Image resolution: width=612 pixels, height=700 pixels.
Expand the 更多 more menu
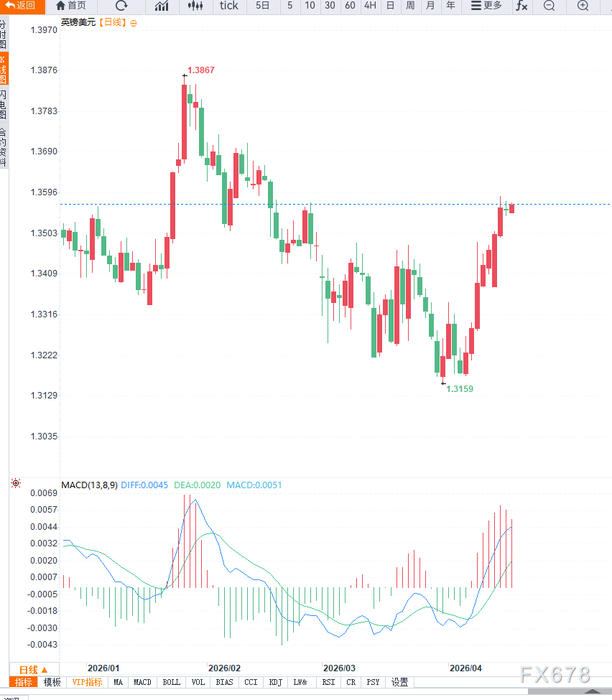pos(486,6)
